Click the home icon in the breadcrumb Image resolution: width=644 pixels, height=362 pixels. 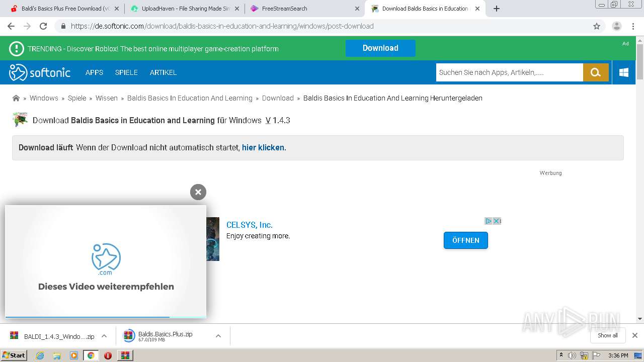(x=16, y=98)
